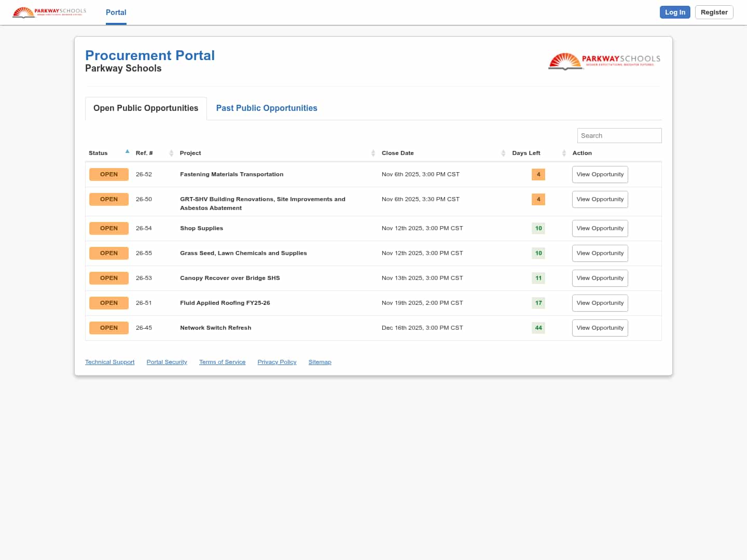
Task: Click the OPEN status badge for Shop Supplies
Action: 109,228
